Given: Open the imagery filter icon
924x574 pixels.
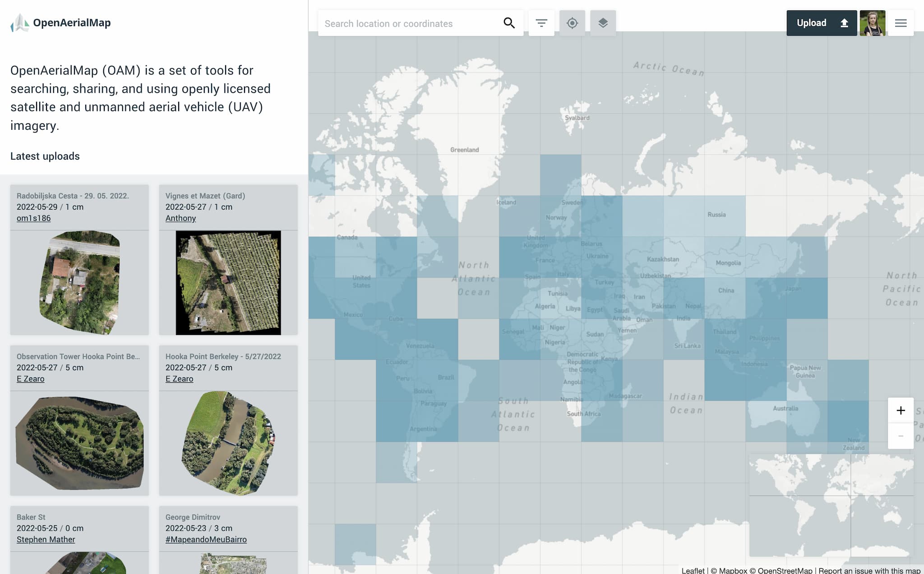Looking at the screenshot, I should (x=541, y=23).
